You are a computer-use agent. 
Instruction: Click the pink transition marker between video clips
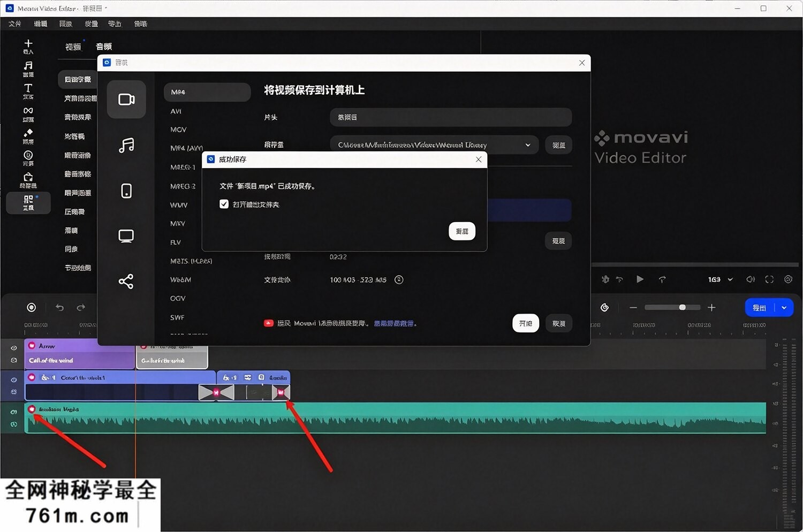(x=216, y=393)
